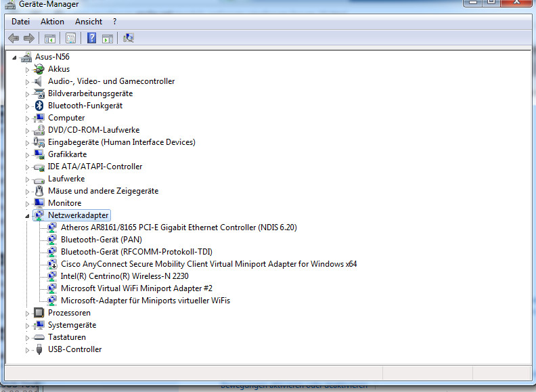Click the Back arrow toolbar button
536x392 pixels.
pyautogui.click(x=14, y=38)
